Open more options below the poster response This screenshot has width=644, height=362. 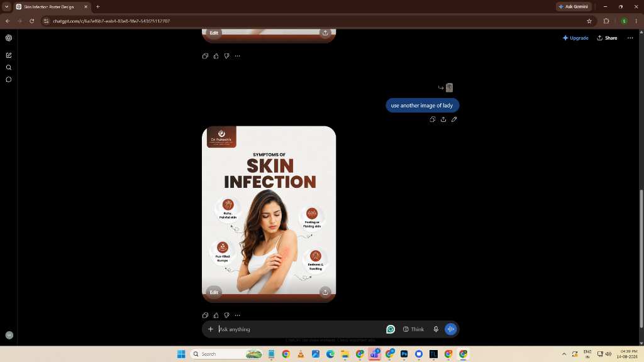point(237,315)
